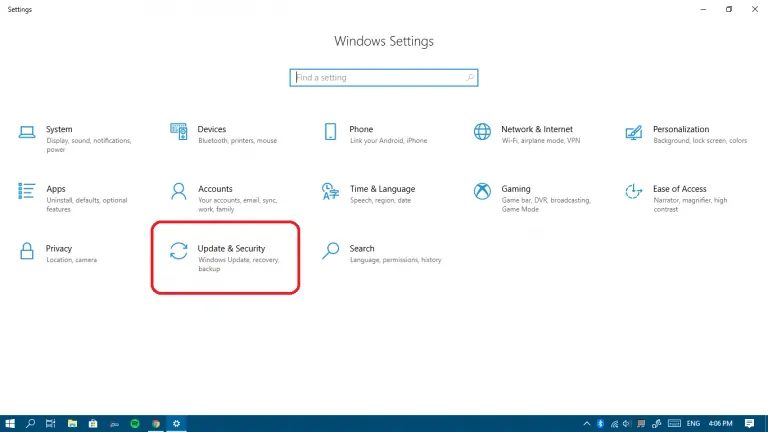
Task: Open taskbar search magnifier
Action: 30,424
